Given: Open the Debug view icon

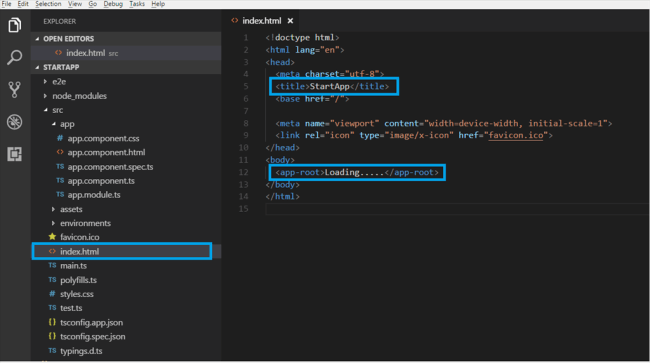Looking at the screenshot, I should pos(15,122).
